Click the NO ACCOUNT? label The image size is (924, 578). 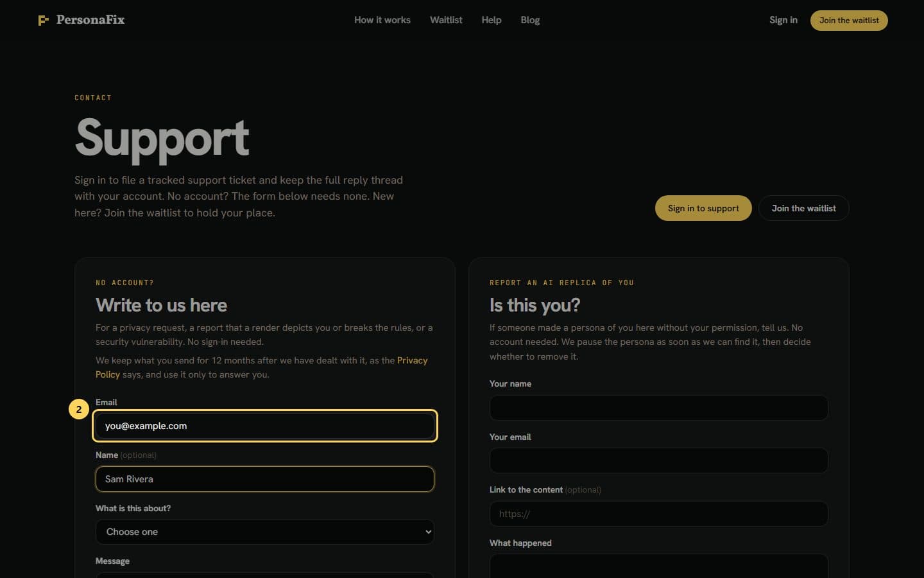pyautogui.click(x=124, y=283)
